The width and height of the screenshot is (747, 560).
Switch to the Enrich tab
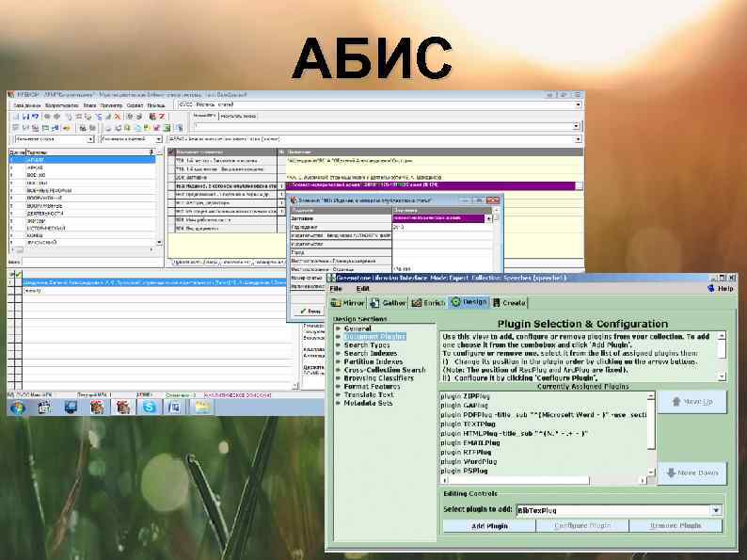tap(428, 303)
